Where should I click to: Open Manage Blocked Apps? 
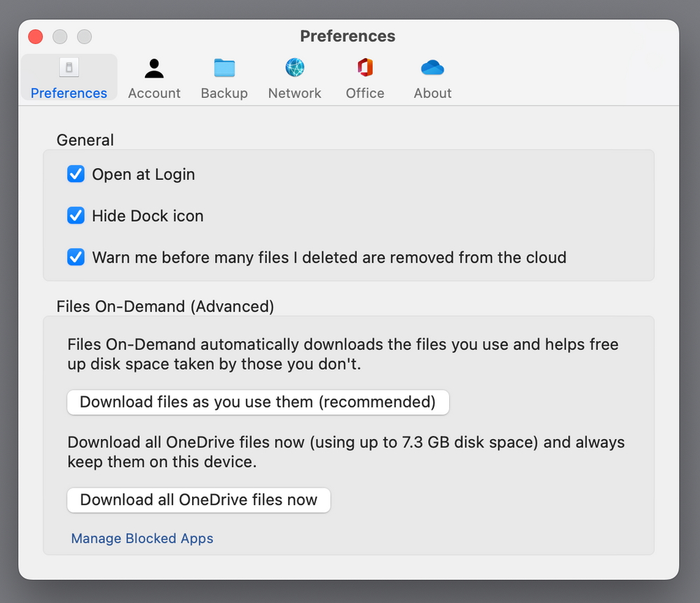[x=142, y=539]
